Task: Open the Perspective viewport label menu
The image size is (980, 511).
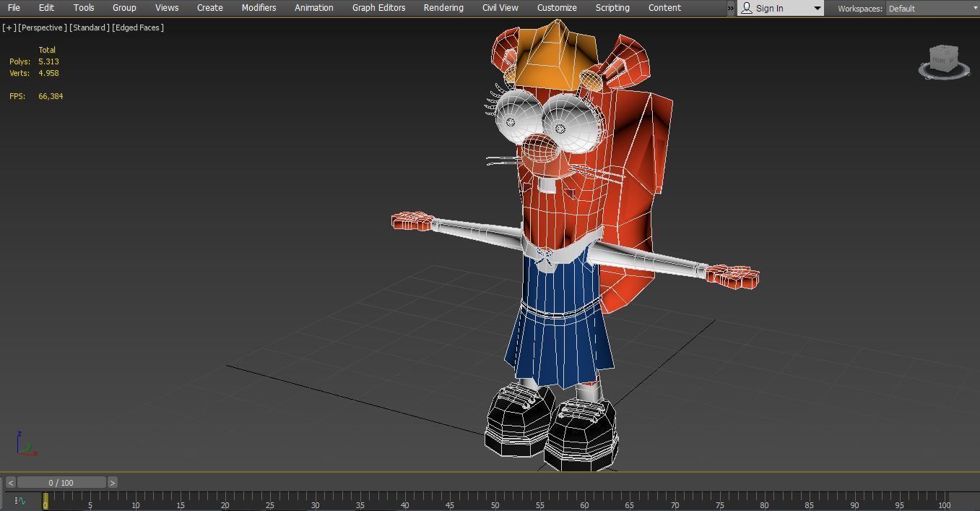Action: coord(43,27)
